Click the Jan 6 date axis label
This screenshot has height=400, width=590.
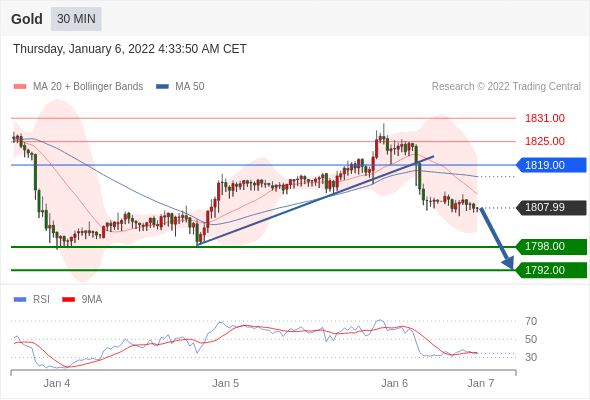click(x=394, y=383)
